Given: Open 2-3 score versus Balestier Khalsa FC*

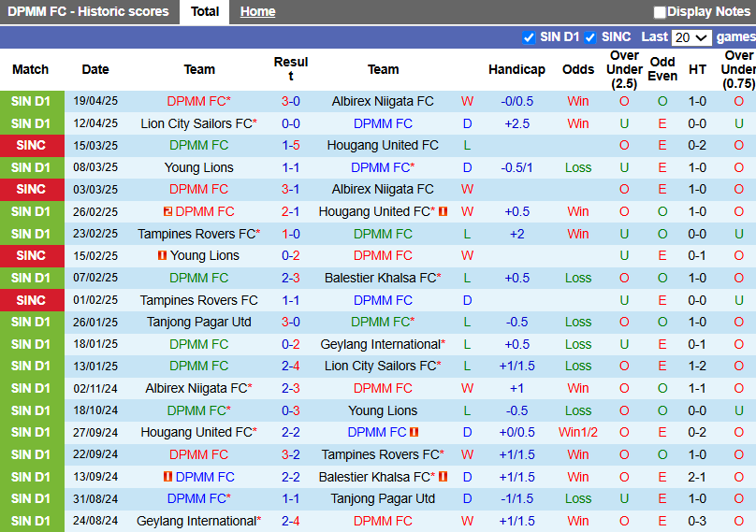Looking at the screenshot, I should tap(291, 278).
